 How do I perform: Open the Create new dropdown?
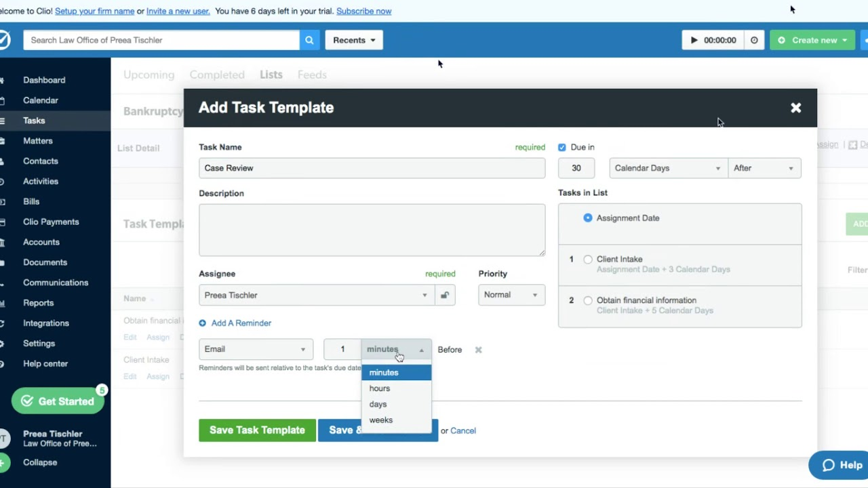812,40
